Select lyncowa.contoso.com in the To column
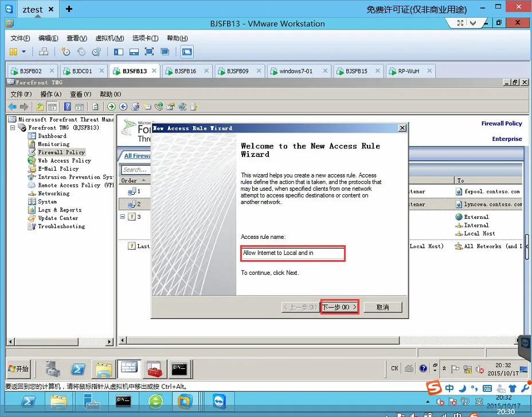Viewport: 532px width, 417px height. [x=493, y=204]
